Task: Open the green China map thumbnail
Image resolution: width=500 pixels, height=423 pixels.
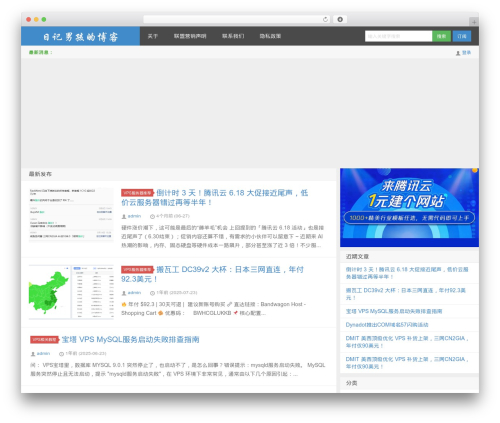Action: [x=71, y=292]
